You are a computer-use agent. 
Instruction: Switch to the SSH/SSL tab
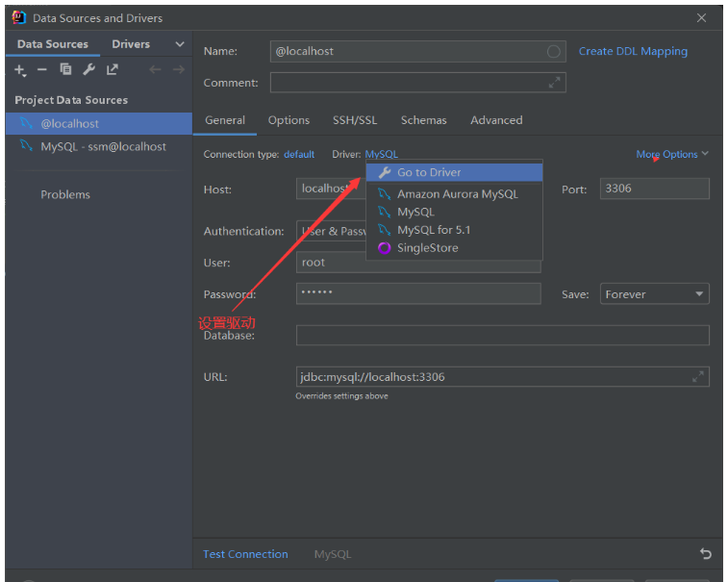[355, 120]
